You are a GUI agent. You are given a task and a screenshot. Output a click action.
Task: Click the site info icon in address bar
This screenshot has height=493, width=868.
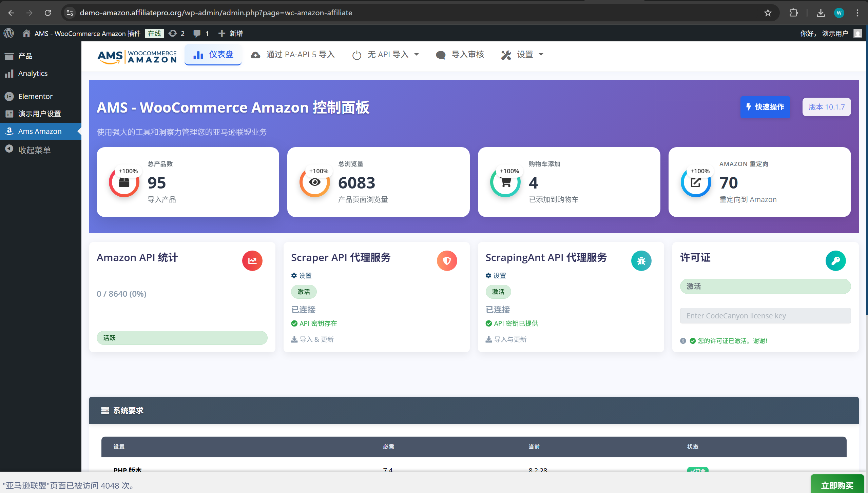[70, 13]
